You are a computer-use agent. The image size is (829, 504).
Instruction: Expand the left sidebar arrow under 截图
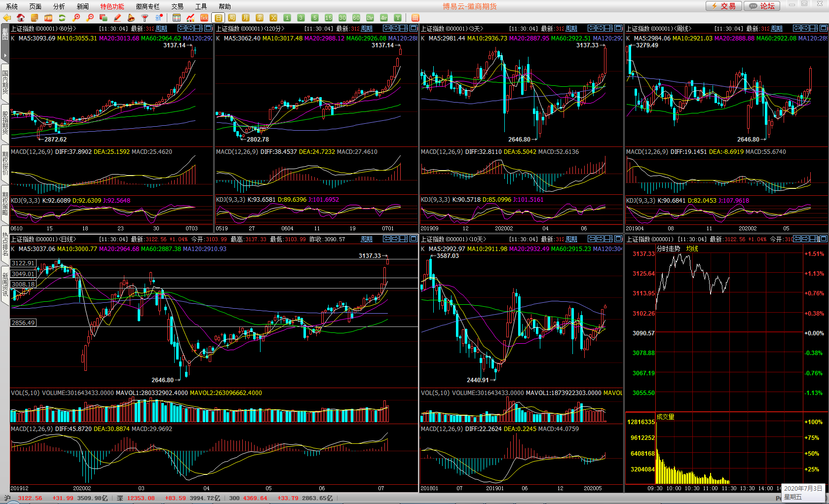5,55
